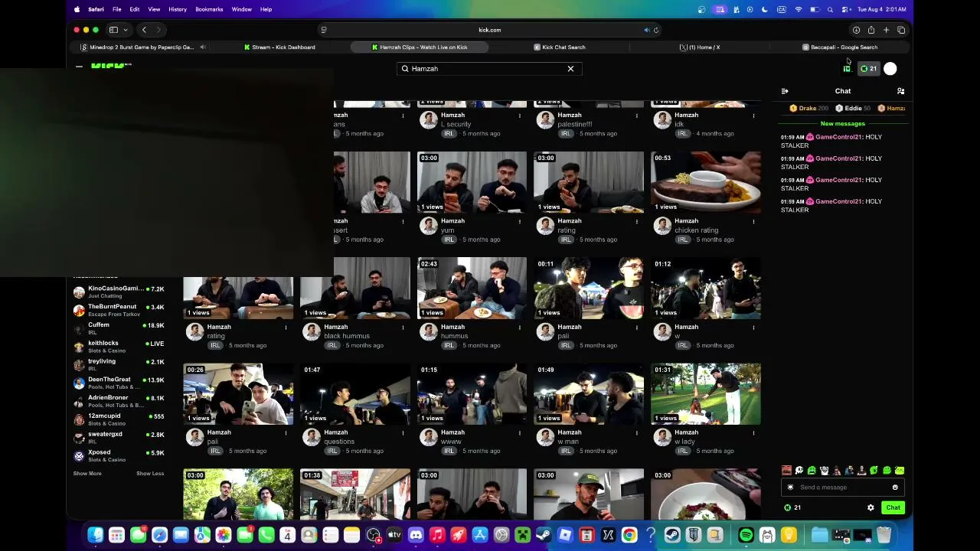
Task: Collapse the Kick chat panel
Action: [785, 91]
